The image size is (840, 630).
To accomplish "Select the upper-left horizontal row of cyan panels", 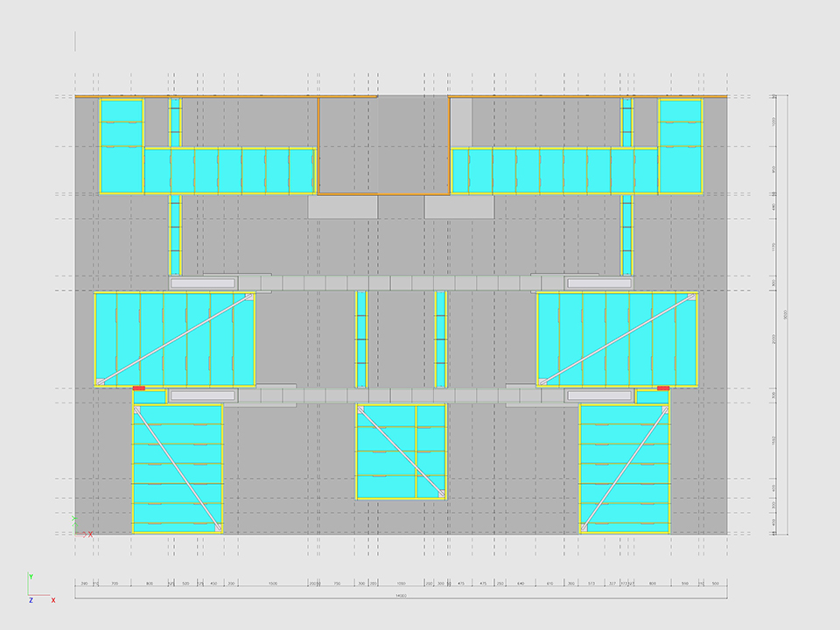I will [229, 170].
